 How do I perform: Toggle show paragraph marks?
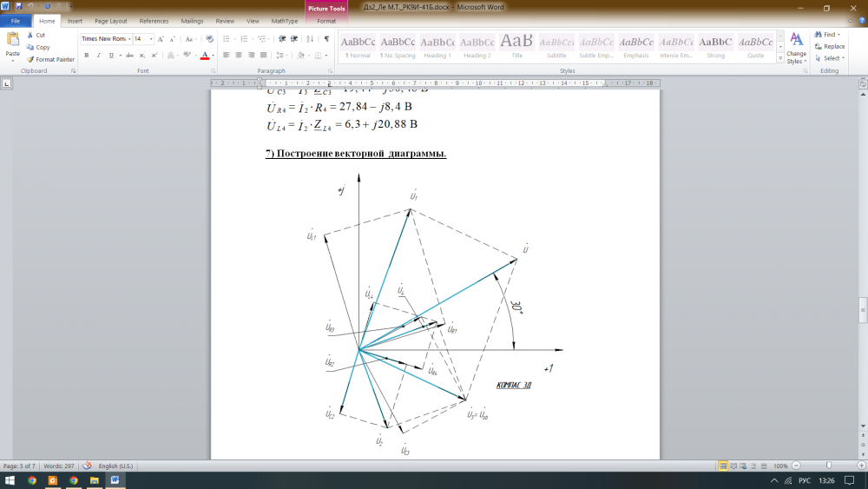click(326, 39)
